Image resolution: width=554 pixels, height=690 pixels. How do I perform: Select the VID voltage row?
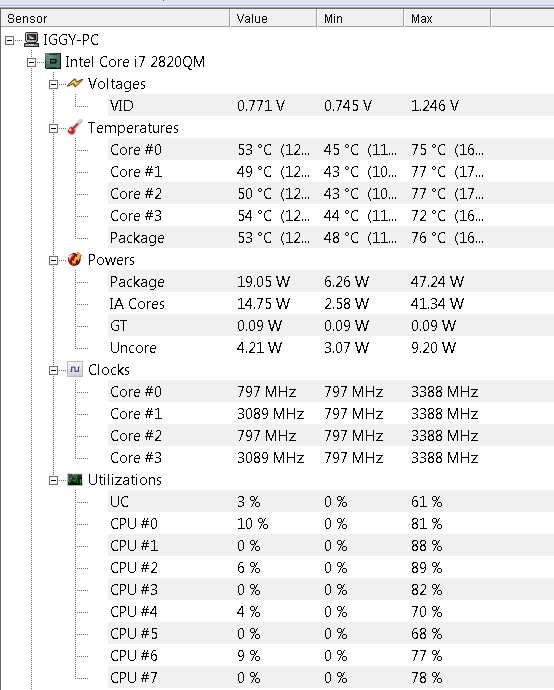coord(331,106)
